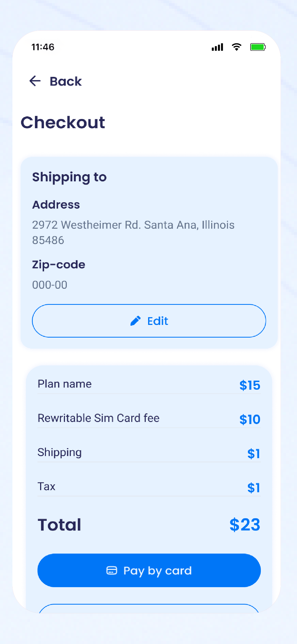The image size is (297, 644).
Task: Select the Plan name row
Action: coord(149,384)
